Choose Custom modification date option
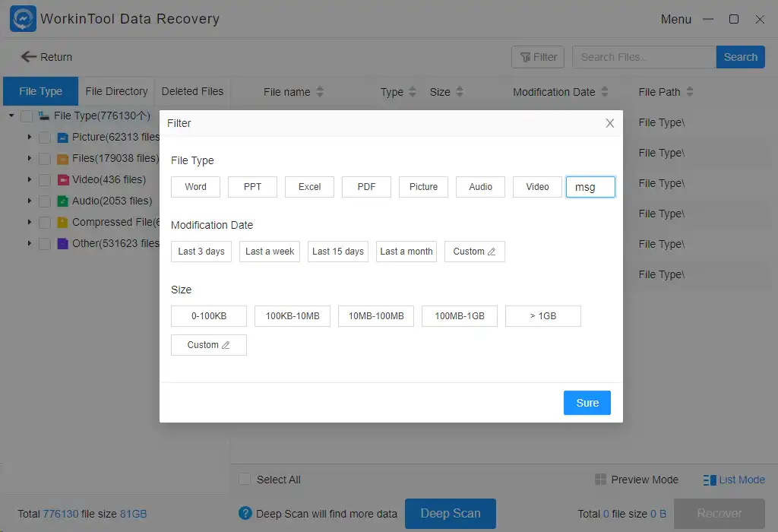 pyautogui.click(x=475, y=252)
